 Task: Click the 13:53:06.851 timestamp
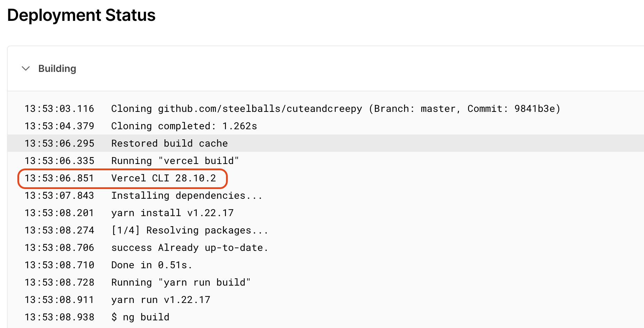(x=59, y=178)
